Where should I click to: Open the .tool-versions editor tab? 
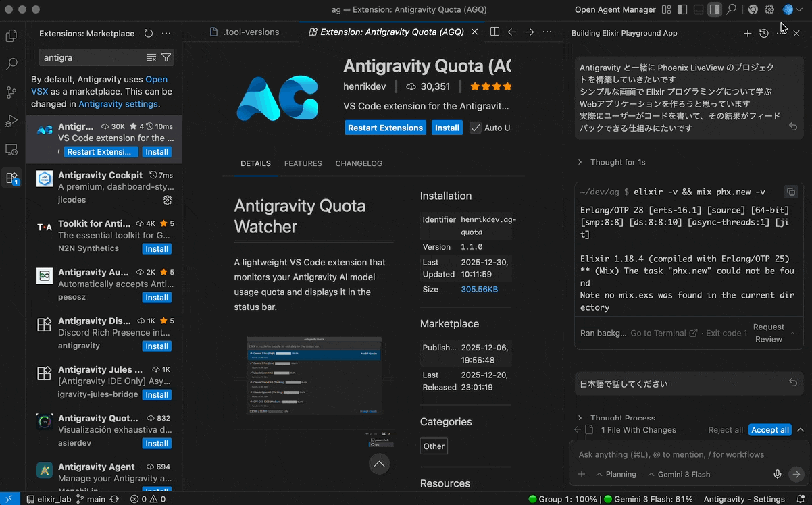[243, 32]
